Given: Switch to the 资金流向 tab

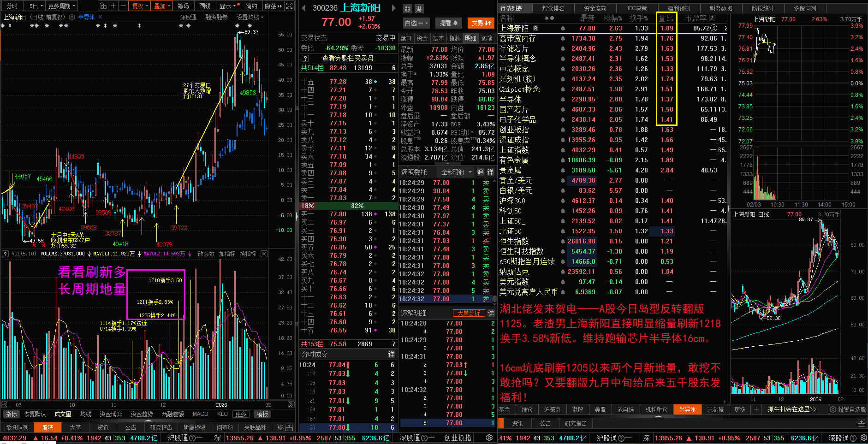Looking at the screenshot, I should pos(595,8).
